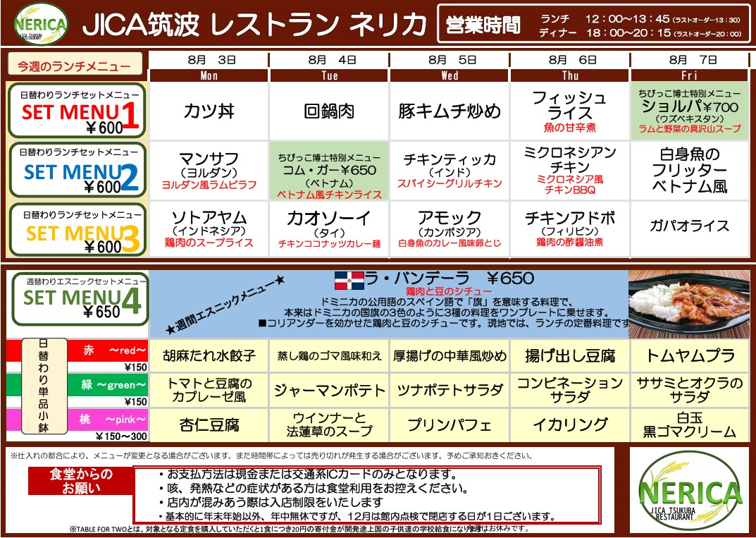Screen dimensions: 756x538
Task: Click the dinner hours 18:00〜20:15 text
Action: pos(628,33)
